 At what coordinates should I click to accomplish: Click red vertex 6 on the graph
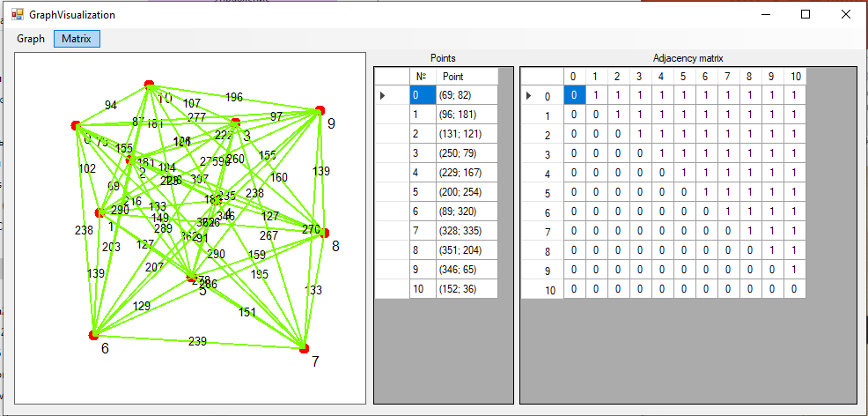(93, 335)
